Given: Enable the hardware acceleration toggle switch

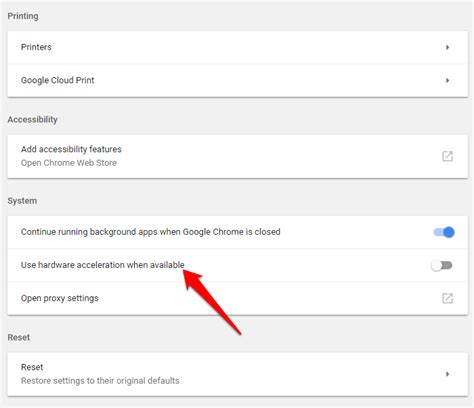Looking at the screenshot, I should click(441, 265).
